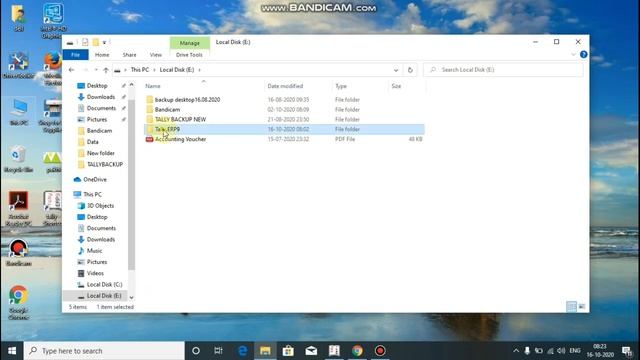Image resolution: width=640 pixels, height=360 pixels.
Task: Launch Google Chrome from taskbar
Action: tap(358, 351)
